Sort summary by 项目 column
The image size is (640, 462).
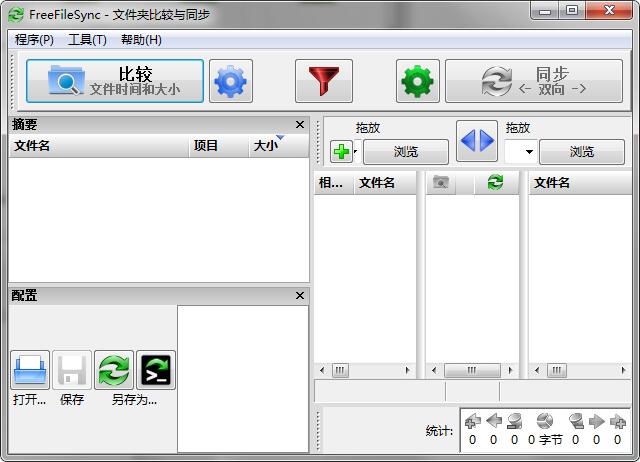pyautogui.click(x=219, y=146)
